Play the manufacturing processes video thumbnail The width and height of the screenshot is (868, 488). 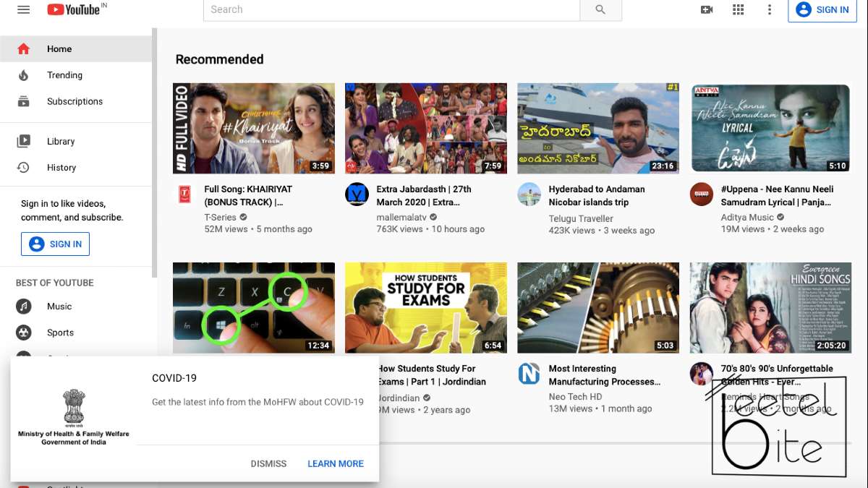(598, 307)
